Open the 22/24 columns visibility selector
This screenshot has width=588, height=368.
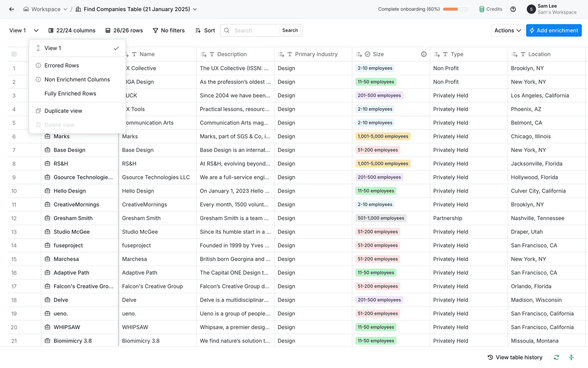(x=72, y=30)
